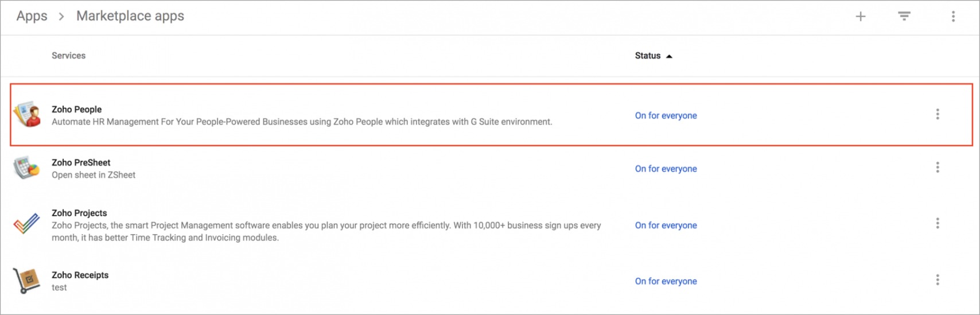Open more options for Zoho PreSheet row
Image resolution: width=980 pixels, height=315 pixels.
pos(938,168)
